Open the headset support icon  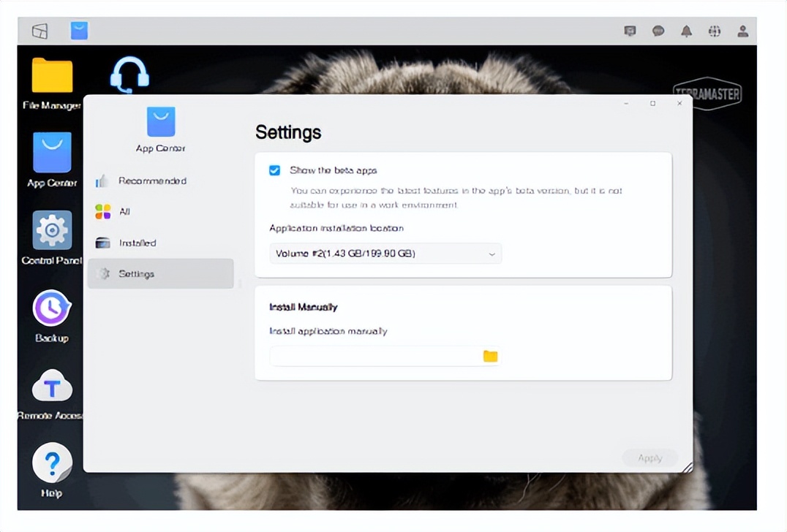(x=129, y=75)
